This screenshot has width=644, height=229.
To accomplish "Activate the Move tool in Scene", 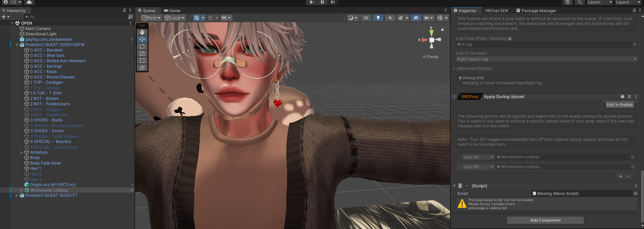I will point(142,39).
